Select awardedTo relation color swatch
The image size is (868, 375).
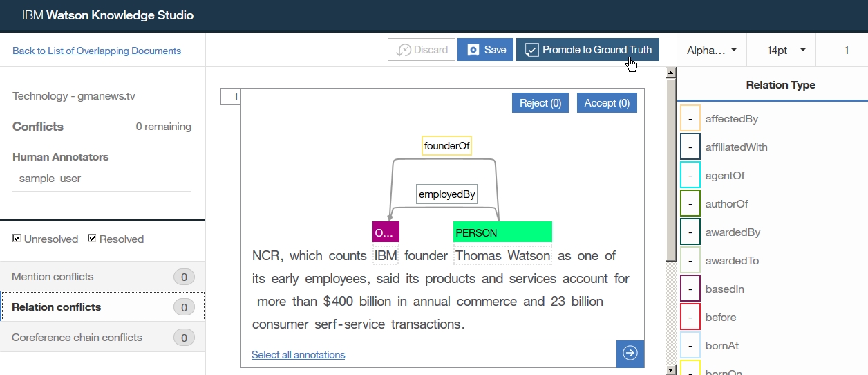[690, 260]
